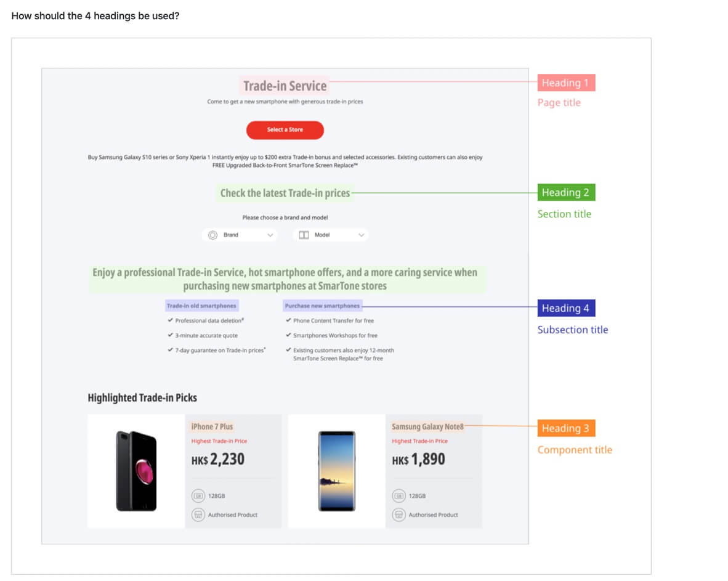Open the Model dropdown
Image resolution: width=728 pixels, height=581 pixels.
pyautogui.click(x=331, y=235)
